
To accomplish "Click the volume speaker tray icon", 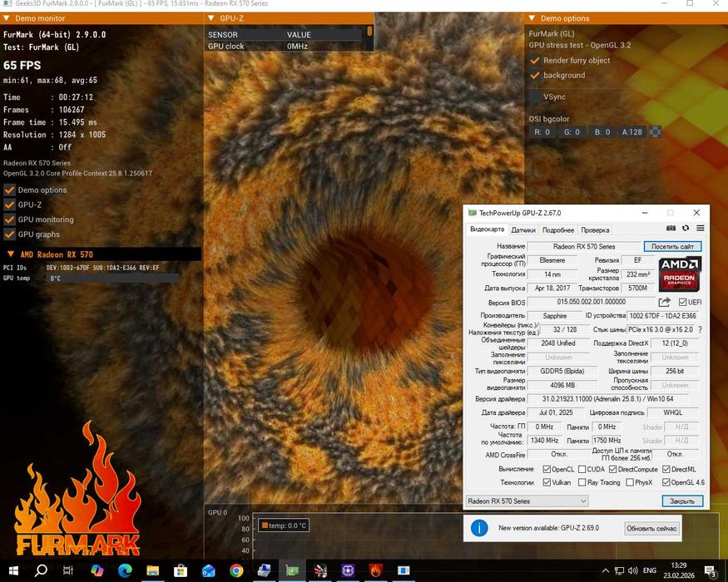I will (633, 570).
